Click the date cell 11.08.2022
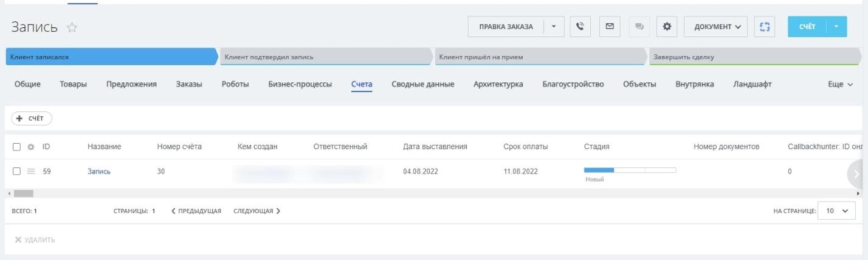Screen dimensions: 868x260 521,172
